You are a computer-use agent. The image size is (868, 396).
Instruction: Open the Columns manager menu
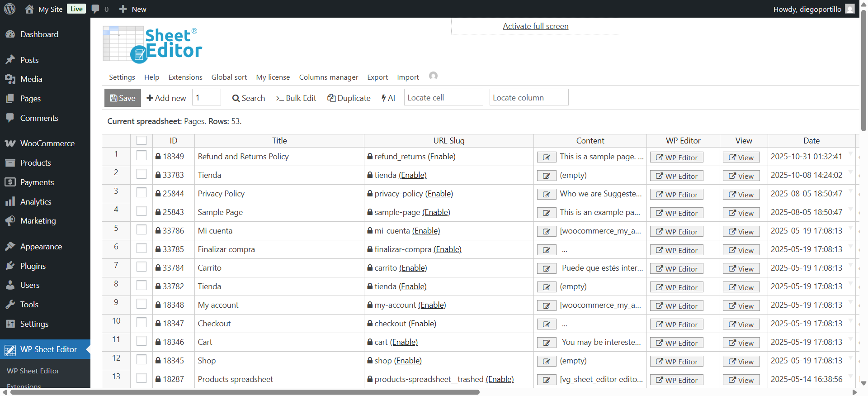tap(329, 77)
